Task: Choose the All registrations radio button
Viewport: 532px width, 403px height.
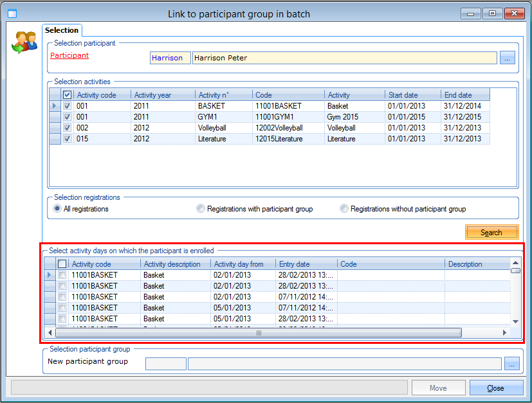Action: pos(57,209)
